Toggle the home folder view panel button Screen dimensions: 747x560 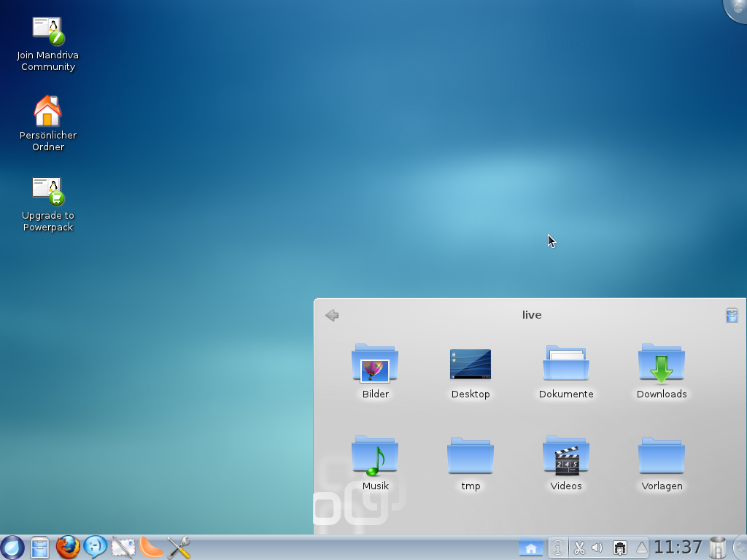pos(531,547)
